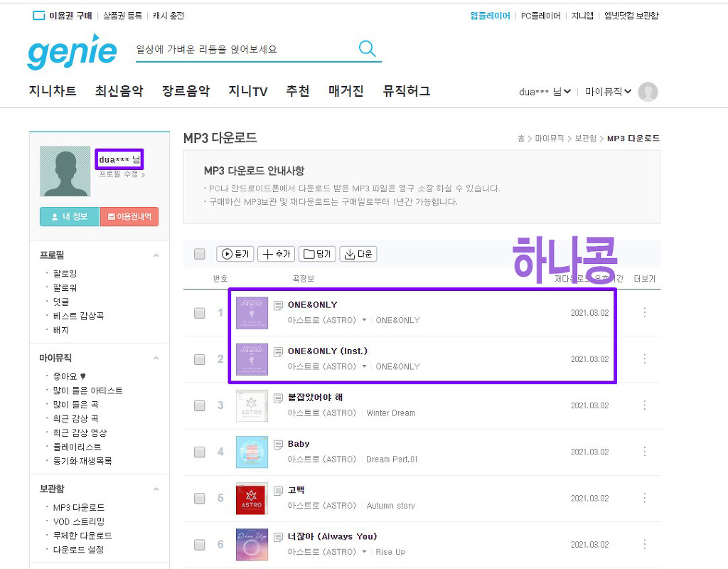Click the search magnifier icon
728x569 pixels.
367,48
